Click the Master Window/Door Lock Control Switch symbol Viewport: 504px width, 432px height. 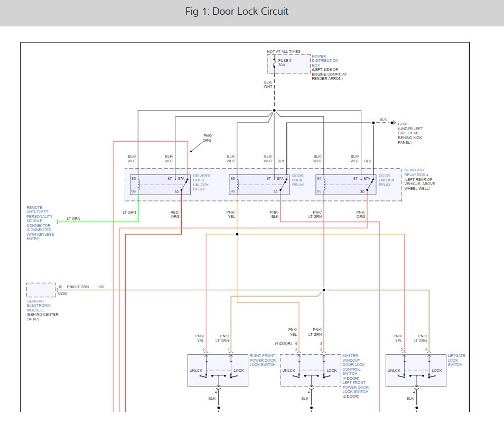311,371
